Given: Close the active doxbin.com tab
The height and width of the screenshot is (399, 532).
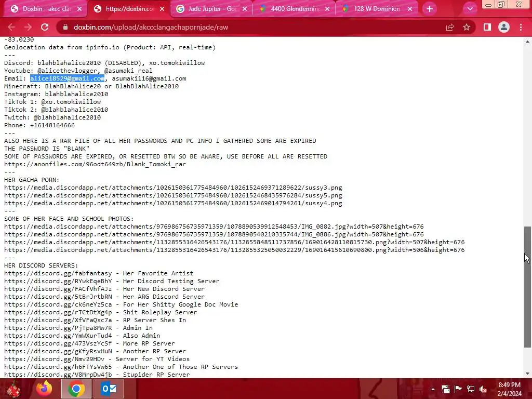Looking at the screenshot, I should (x=162, y=9).
